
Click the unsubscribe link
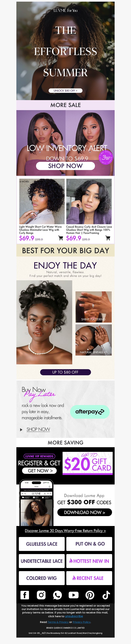pos(74,616)
